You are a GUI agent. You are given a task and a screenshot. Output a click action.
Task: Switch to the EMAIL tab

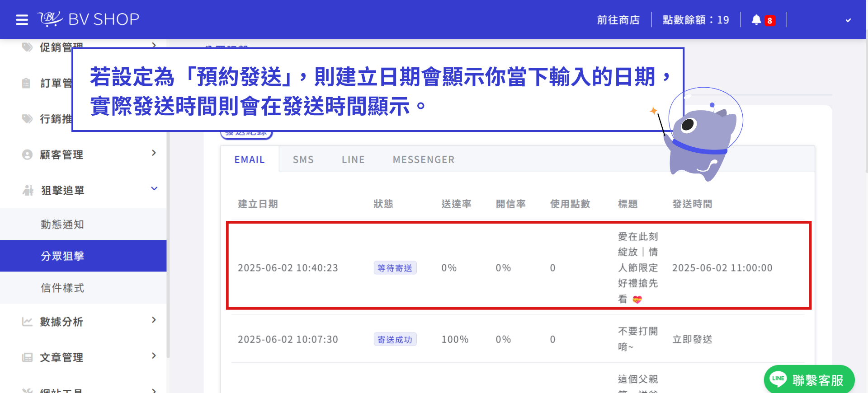[x=250, y=160]
